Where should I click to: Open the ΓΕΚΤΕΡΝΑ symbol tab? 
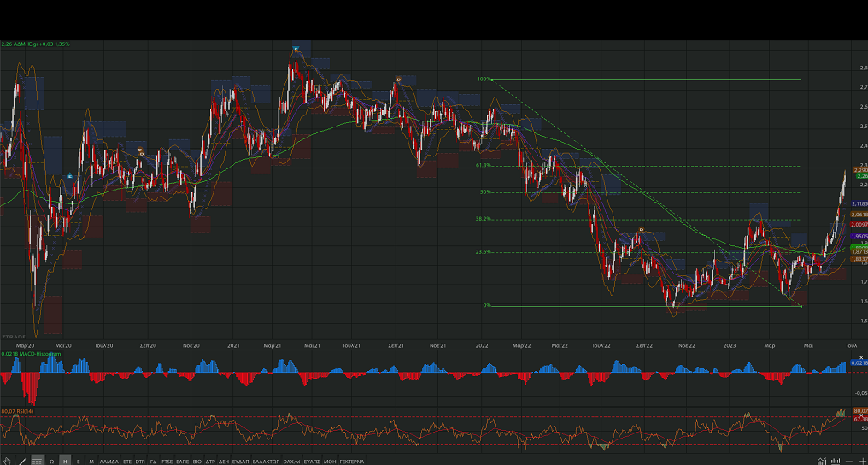pyautogui.click(x=351, y=461)
